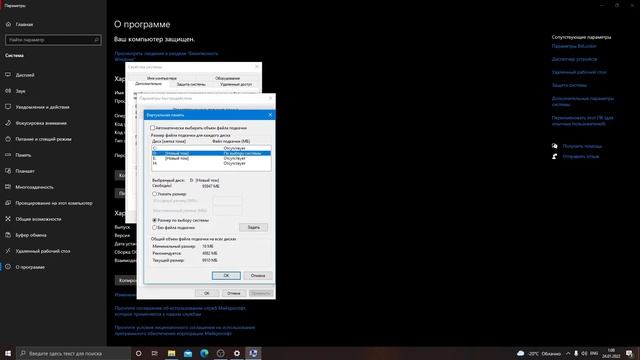Open the Удаленный рабочий стол related link
640x360 pixels.
(579, 72)
